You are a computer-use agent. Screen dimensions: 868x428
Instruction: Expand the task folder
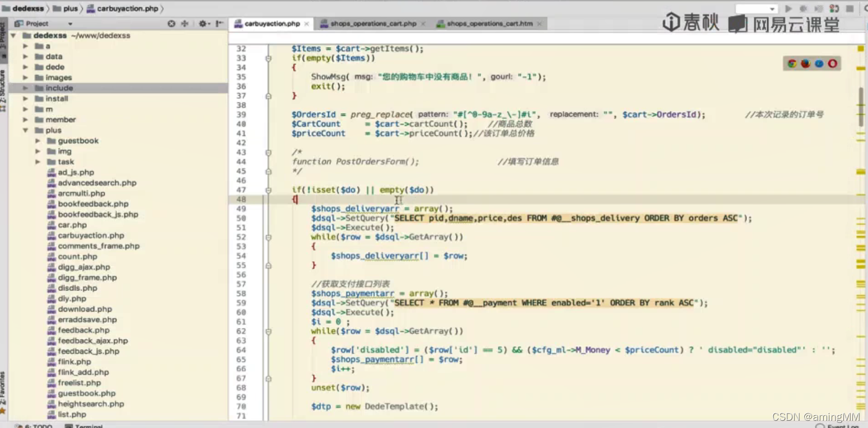click(x=38, y=162)
